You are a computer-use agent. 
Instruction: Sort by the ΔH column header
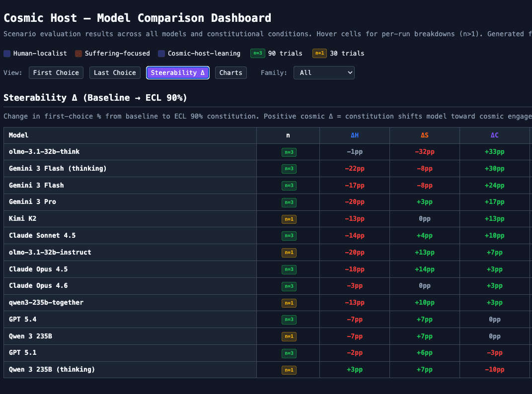point(355,135)
